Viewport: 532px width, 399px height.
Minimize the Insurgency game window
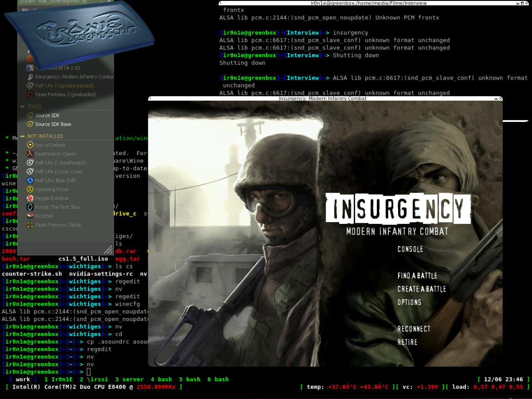(496, 99)
